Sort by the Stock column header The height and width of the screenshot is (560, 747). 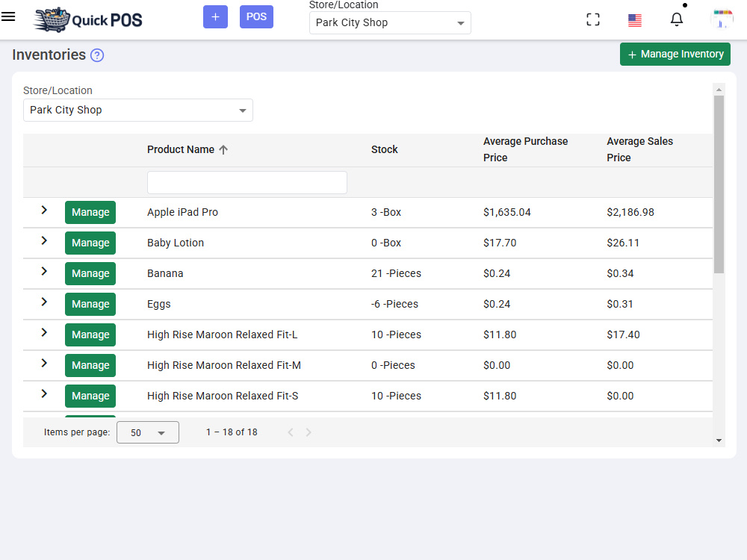click(385, 149)
